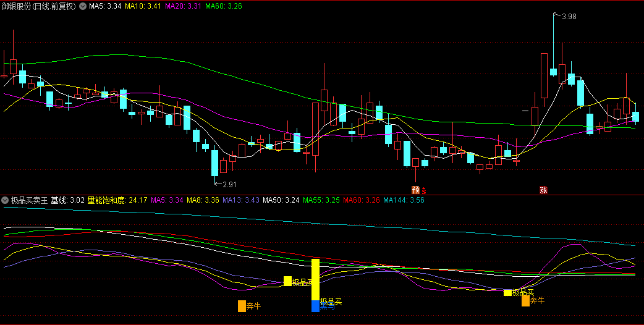Click the tall yellow 极品买 signal bar
This screenshot has width=644, height=325.
tap(315, 279)
